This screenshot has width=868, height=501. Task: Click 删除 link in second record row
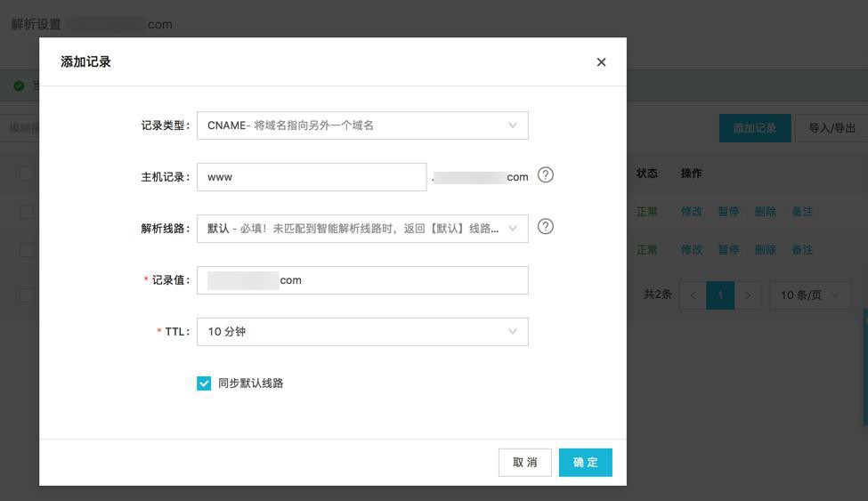(765, 250)
